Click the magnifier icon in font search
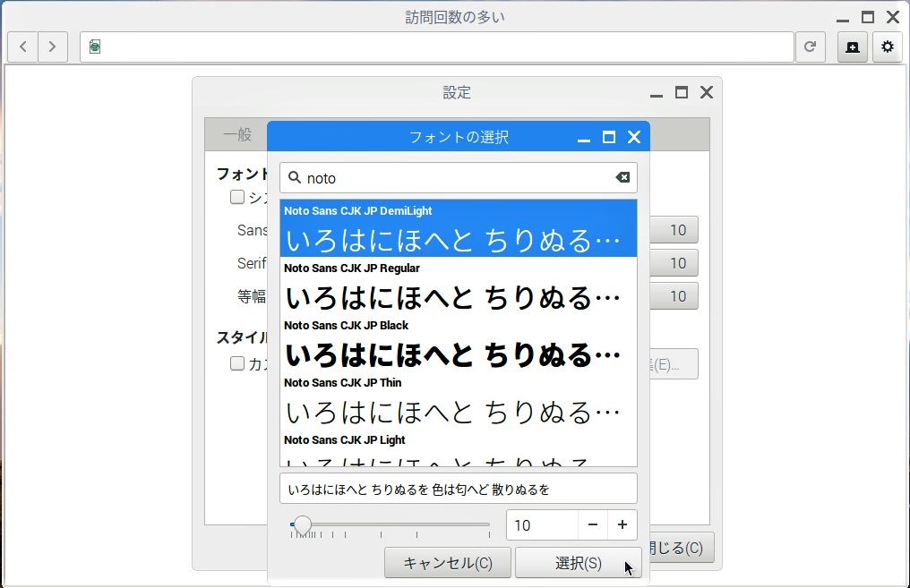The height and width of the screenshot is (588, 910). (295, 177)
